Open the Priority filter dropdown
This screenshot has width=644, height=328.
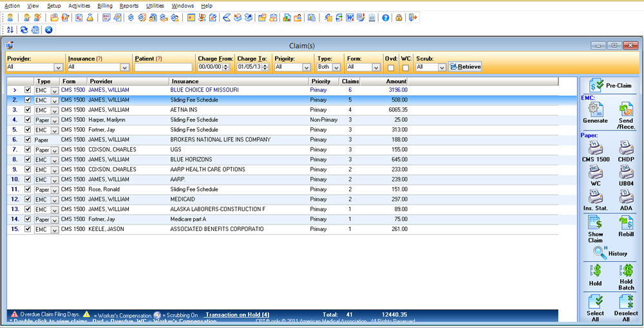(x=307, y=67)
